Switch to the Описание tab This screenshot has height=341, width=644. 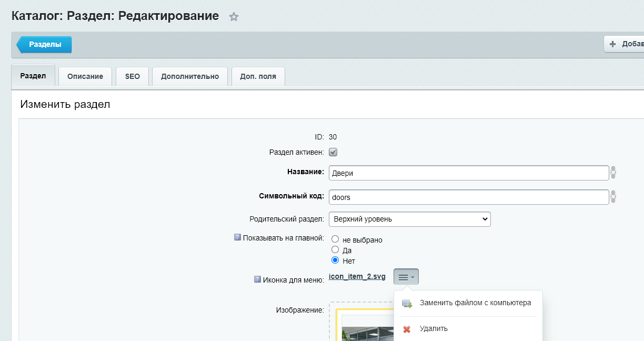[x=85, y=76]
